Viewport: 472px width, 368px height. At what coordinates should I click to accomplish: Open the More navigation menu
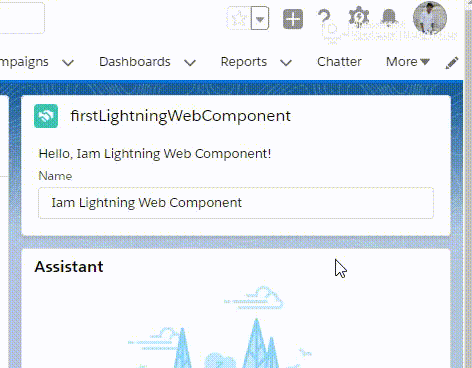coord(408,62)
